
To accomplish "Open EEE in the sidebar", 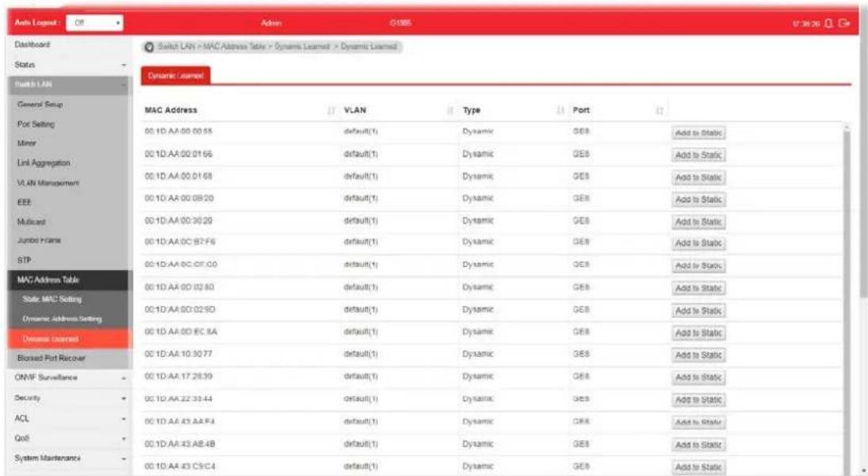I will pos(24,202).
